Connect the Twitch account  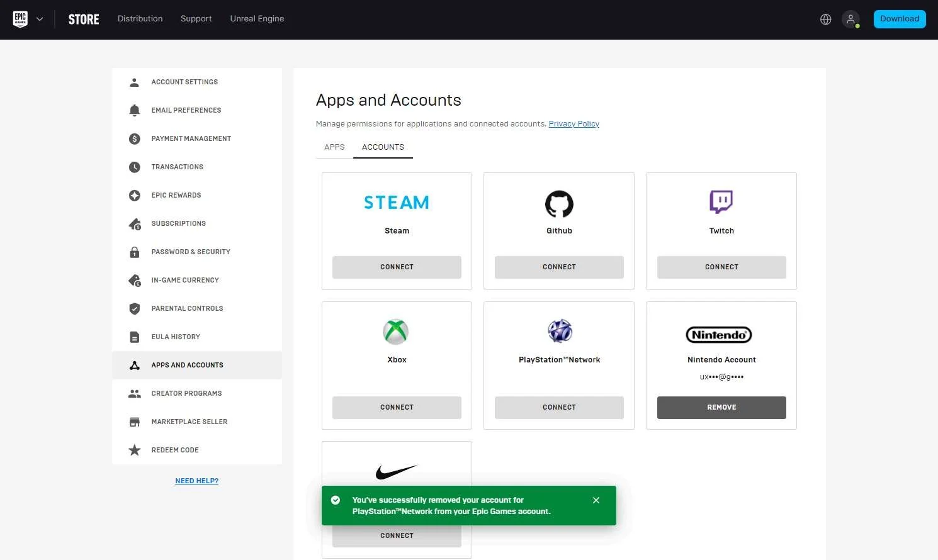pyautogui.click(x=721, y=267)
